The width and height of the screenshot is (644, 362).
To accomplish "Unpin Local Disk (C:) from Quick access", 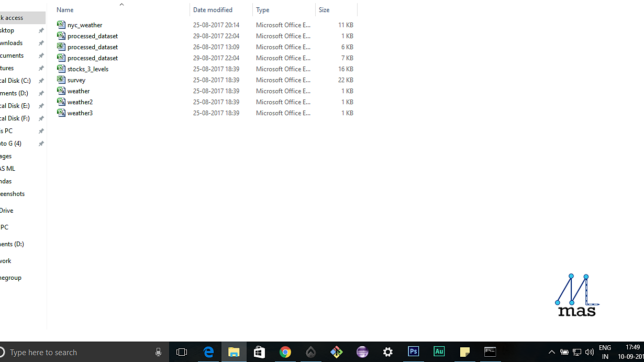I will coord(41,81).
